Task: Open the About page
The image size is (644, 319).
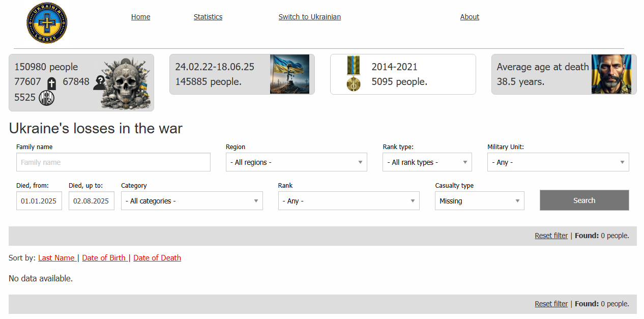Action: [x=470, y=17]
